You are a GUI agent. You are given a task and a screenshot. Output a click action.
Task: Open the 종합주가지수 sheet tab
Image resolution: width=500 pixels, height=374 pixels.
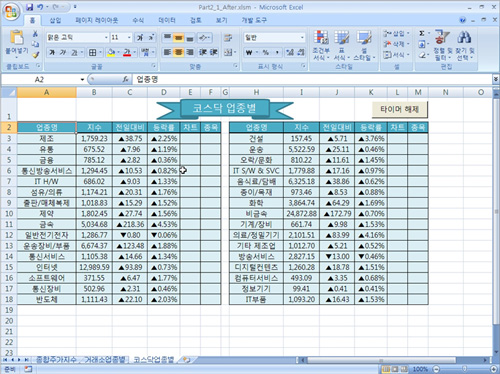[56, 360]
